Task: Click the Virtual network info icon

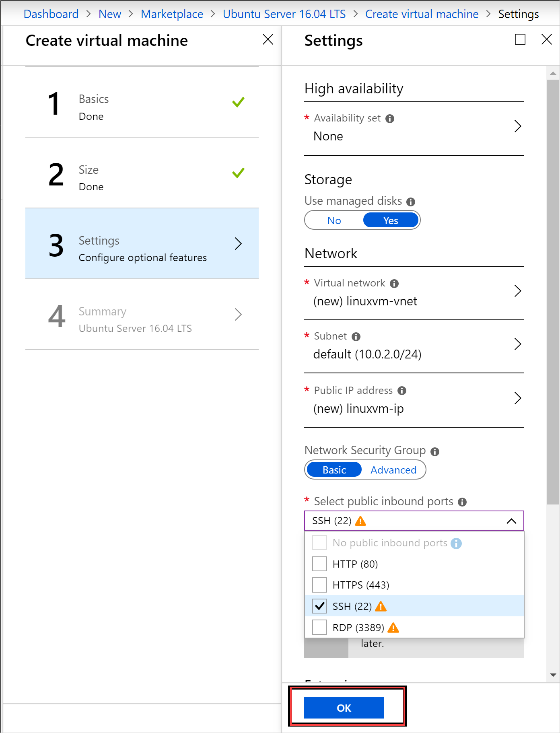Action: (394, 284)
